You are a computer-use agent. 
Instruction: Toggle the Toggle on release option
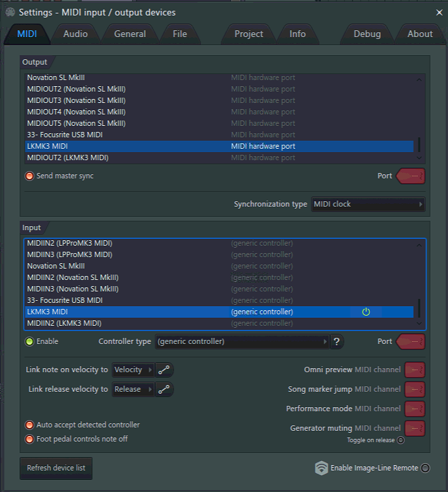[401, 440]
